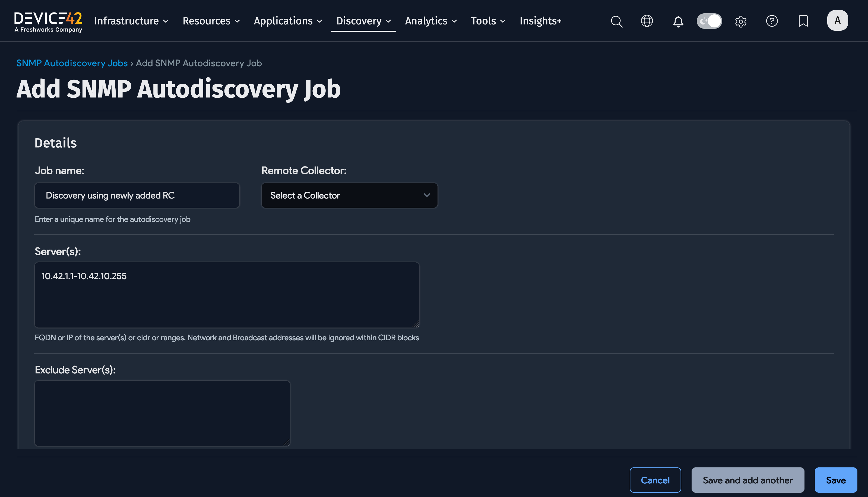Expand the Analytics menu

pos(430,21)
